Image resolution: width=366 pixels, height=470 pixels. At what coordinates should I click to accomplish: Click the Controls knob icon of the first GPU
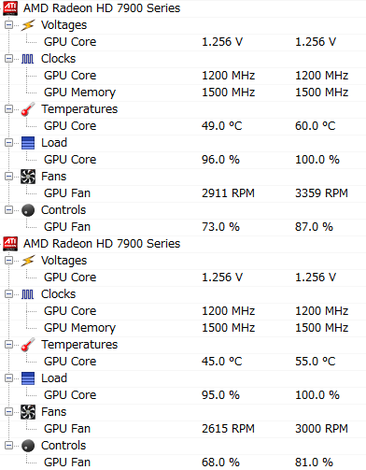point(28,210)
